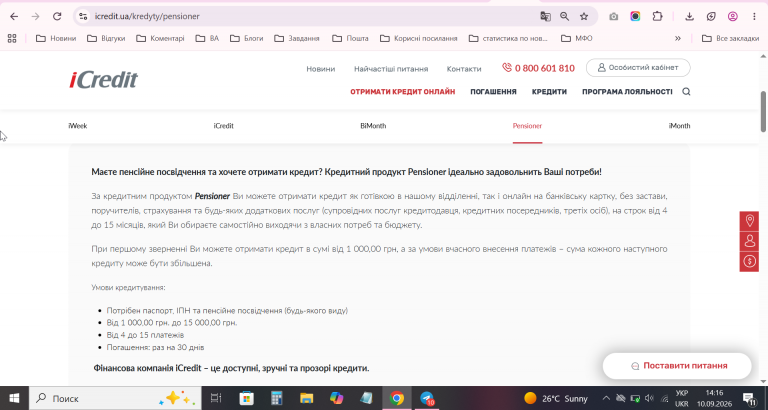Viewport: 768px width, 410px height.
Task: Open File Explorer from taskbar
Action: point(307,398)
